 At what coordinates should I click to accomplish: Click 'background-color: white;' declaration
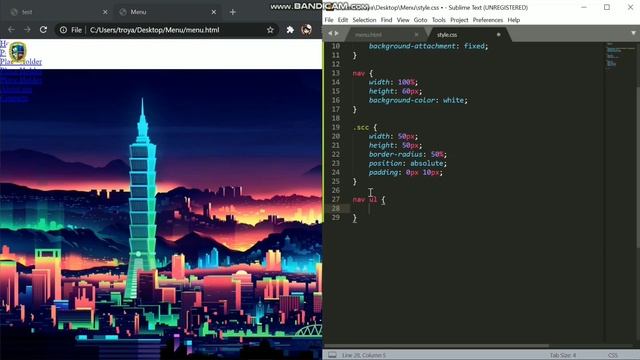(418, 100)
